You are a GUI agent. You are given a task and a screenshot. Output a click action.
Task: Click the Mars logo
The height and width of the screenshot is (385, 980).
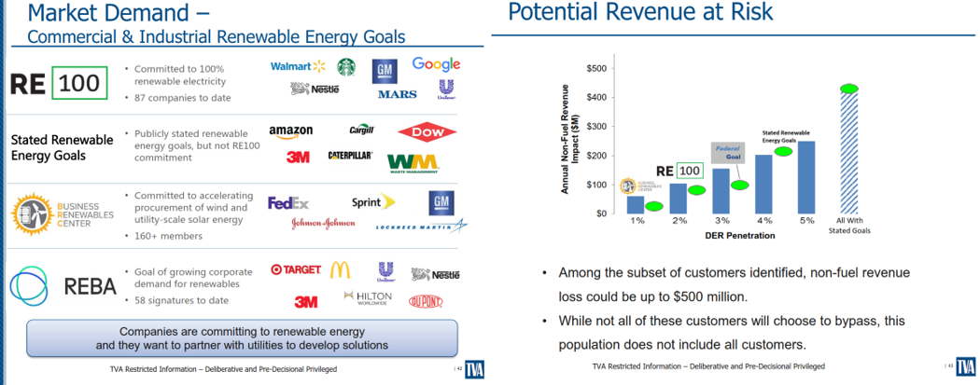[x=397, y=94]
